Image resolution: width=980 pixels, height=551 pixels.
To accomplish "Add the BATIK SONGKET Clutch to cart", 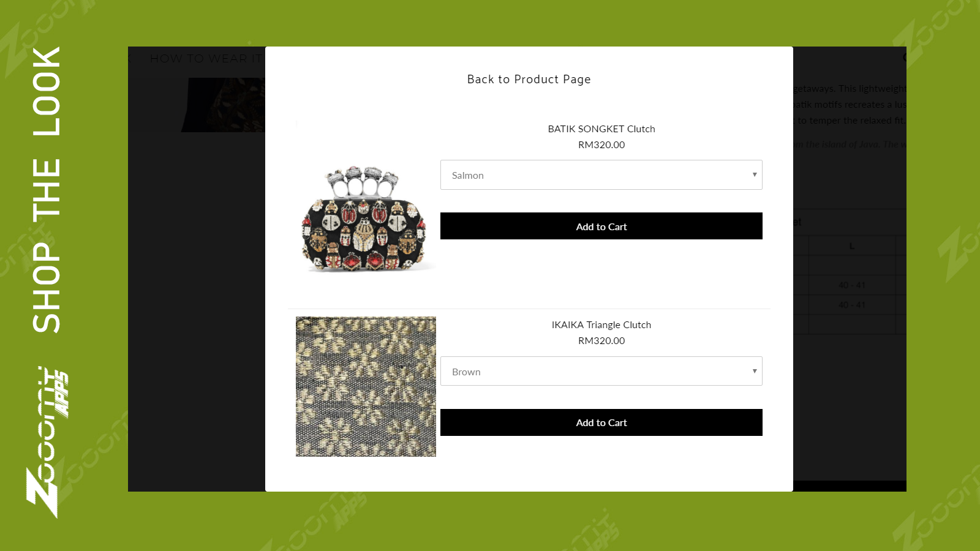I will [x=601, y=226].
